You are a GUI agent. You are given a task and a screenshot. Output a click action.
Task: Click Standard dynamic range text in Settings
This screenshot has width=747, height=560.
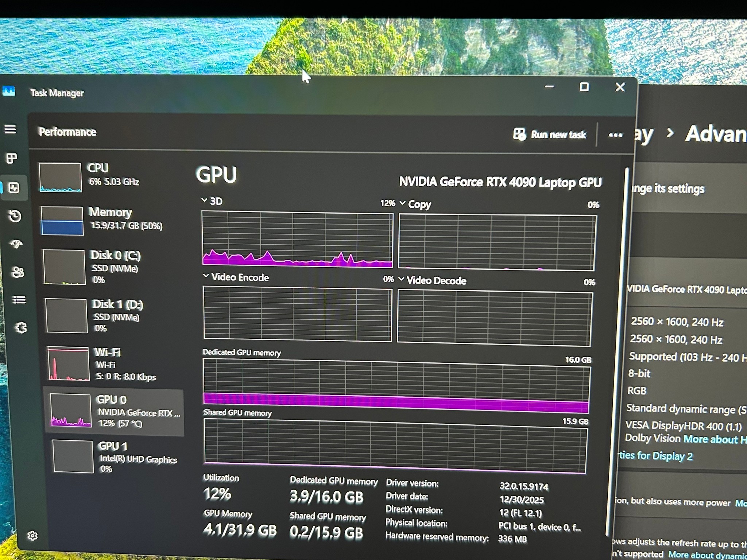tap(686, 409)
